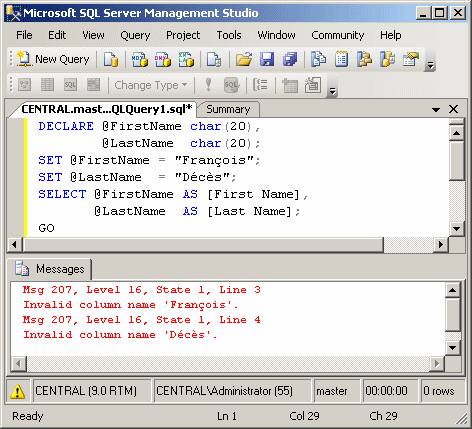Open the Summary page icon
Screen dimensions: 472x429
pyautogui.click(x=342, y=59)
